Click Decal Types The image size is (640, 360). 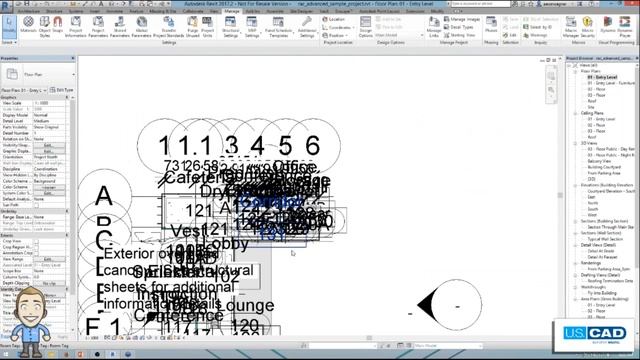coord(459,27)
